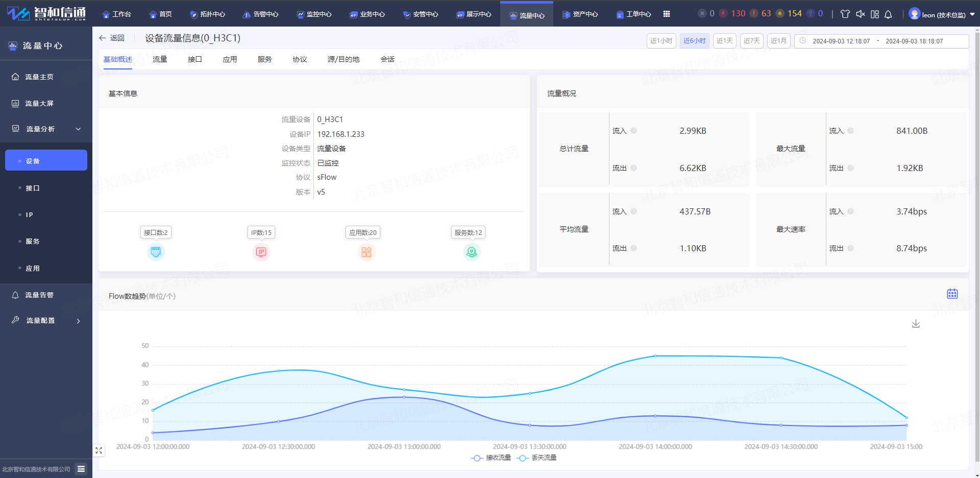Click the fullscreen expand icon at bottom-left
Image resolution: width=980 pixels, height=478 pixels.
point(99,450)
